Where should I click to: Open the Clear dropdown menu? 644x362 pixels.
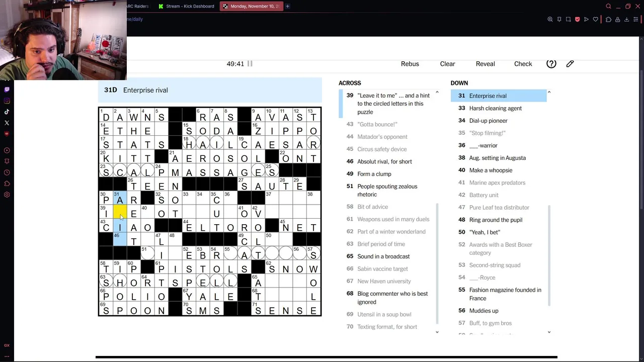pyautogui.click(x=447, y=64)
